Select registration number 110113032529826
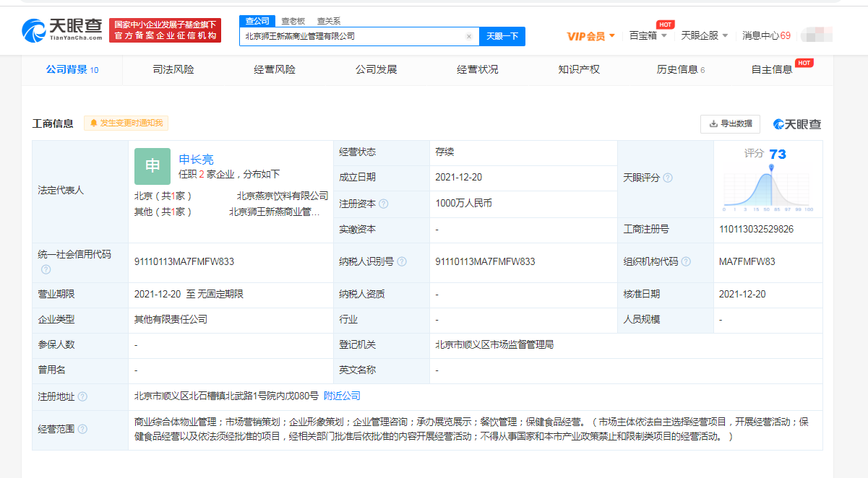This screenshot has height=478, width=868. pos(756,229)
